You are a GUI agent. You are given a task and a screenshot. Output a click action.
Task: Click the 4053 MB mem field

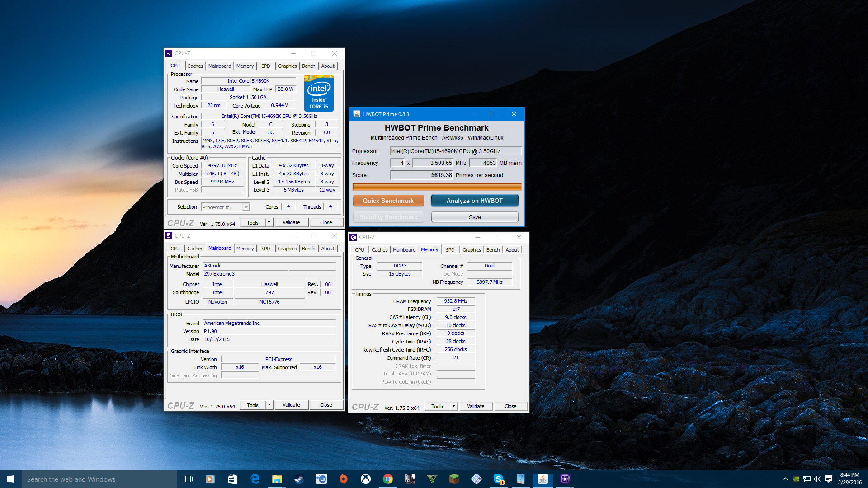[483, 163]
